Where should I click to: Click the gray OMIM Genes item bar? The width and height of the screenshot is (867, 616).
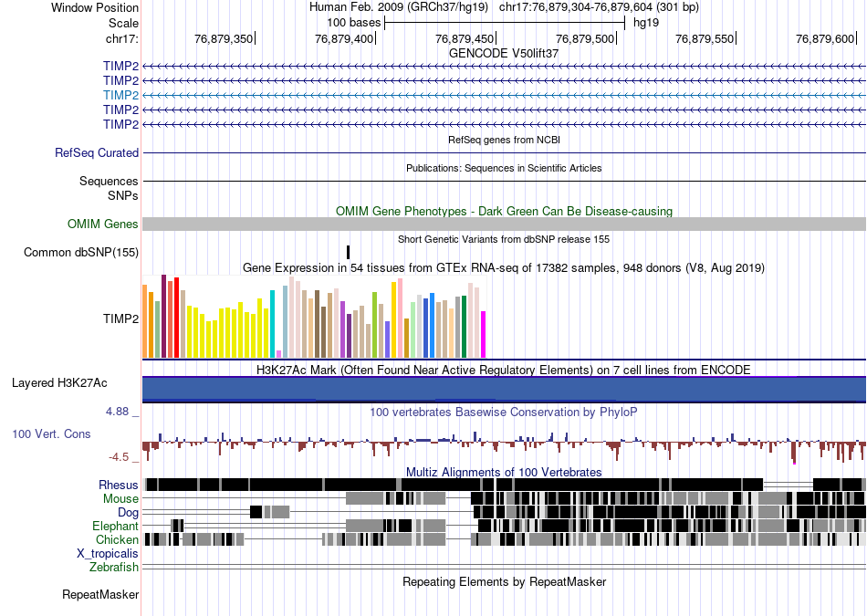(504, 224)
